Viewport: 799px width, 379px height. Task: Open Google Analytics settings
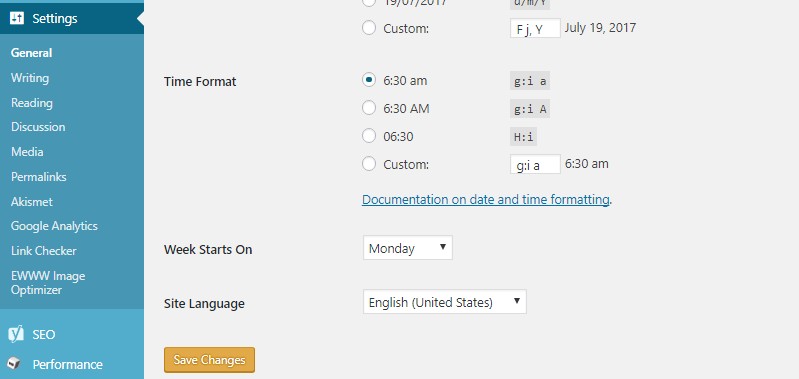point(54,226)
